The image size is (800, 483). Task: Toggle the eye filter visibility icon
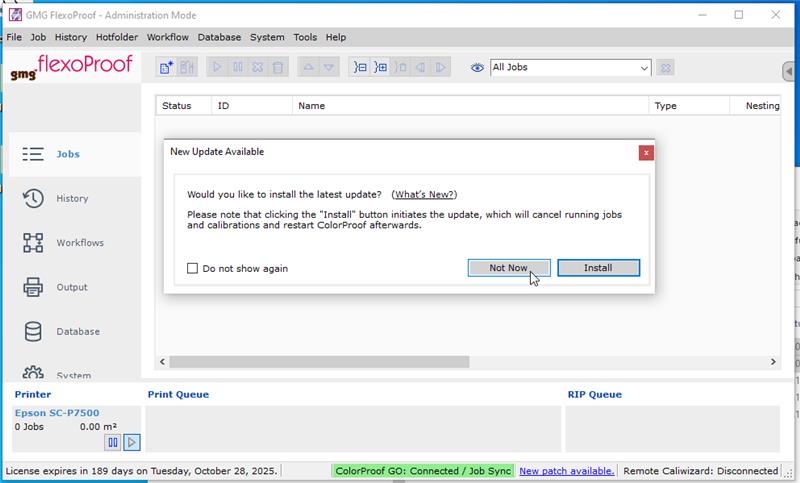477,67
